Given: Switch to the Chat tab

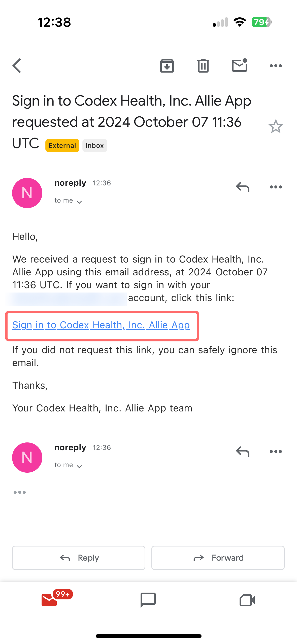Looking at the screenshot, I should click(148, 600).
